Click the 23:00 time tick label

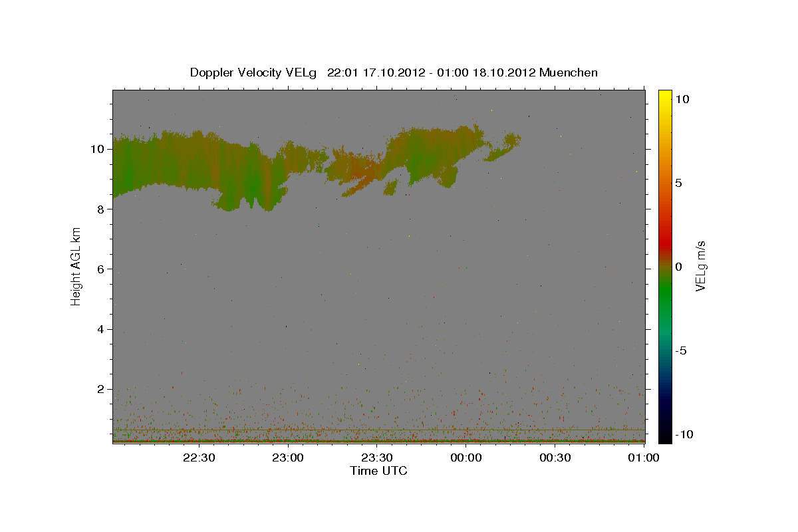[288, 458]
